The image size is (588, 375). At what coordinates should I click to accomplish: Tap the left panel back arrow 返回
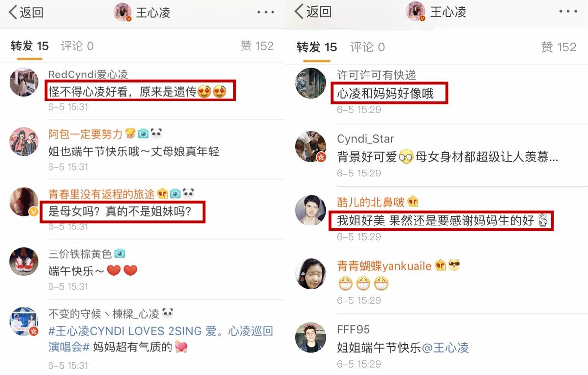(26, 13)
